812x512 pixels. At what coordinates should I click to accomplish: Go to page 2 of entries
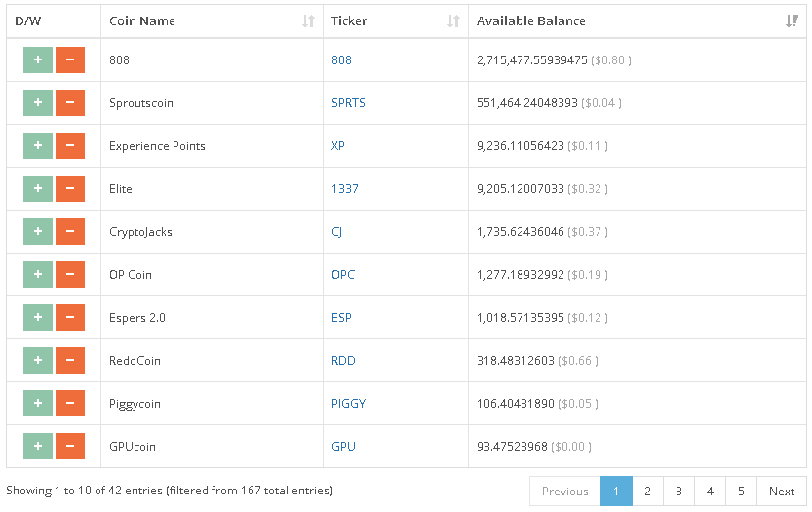647,492
